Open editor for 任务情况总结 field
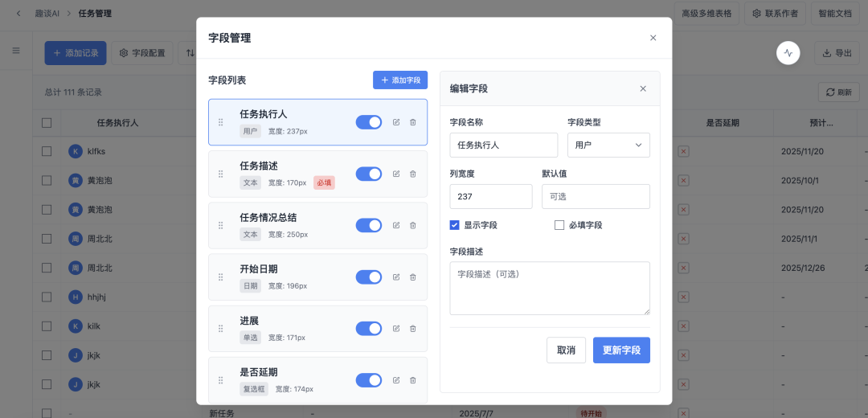Viewport: 868px width, 418px height. (395, 225)
